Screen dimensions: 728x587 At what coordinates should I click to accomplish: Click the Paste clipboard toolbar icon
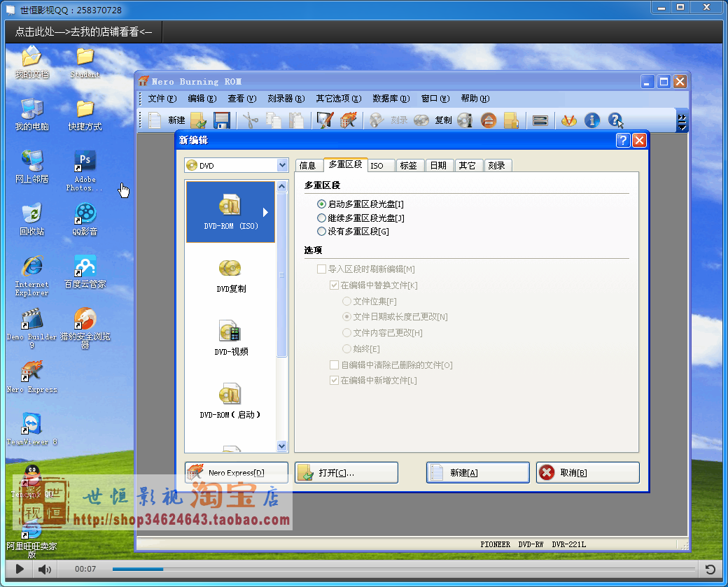point(296,120)
